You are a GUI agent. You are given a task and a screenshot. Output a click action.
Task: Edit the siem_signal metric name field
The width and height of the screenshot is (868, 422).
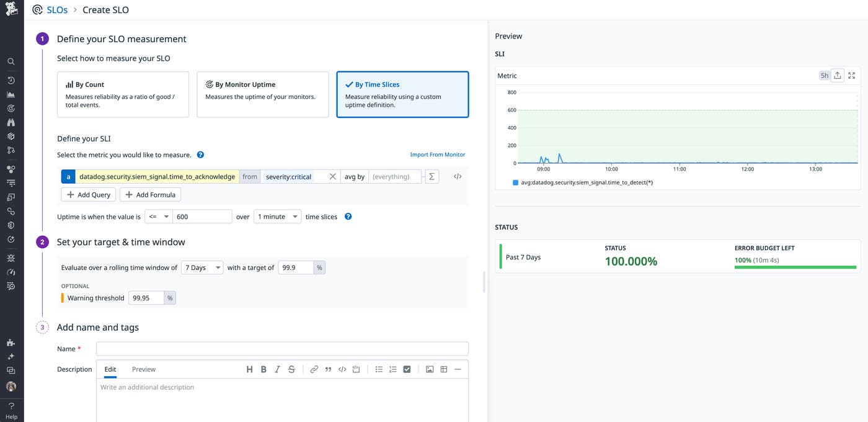[x=157, y=177]
